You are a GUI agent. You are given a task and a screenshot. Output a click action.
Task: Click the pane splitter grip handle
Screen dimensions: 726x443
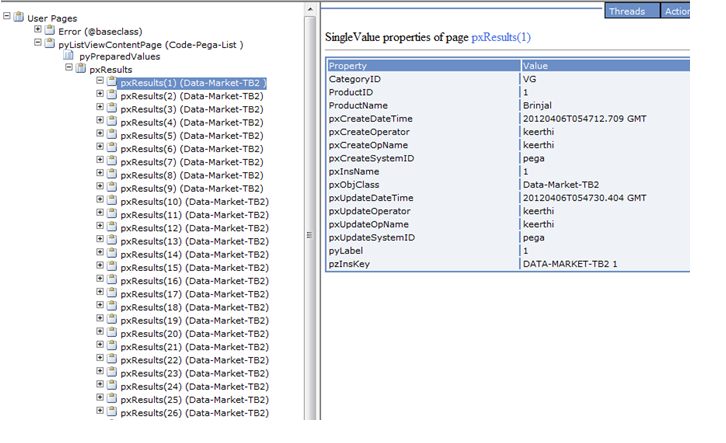pos(309,235)
